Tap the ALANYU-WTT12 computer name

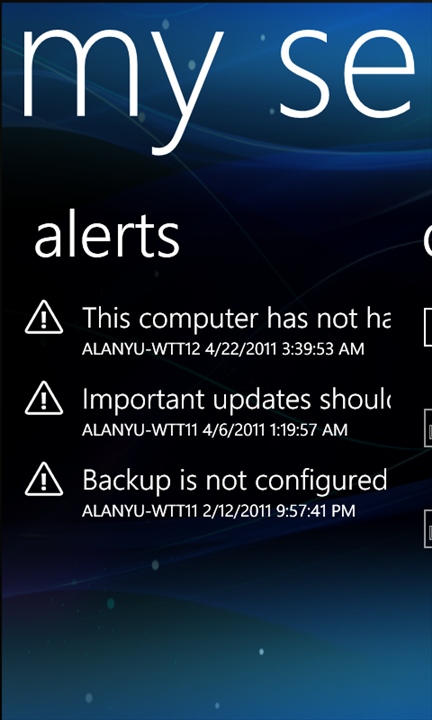141,349
